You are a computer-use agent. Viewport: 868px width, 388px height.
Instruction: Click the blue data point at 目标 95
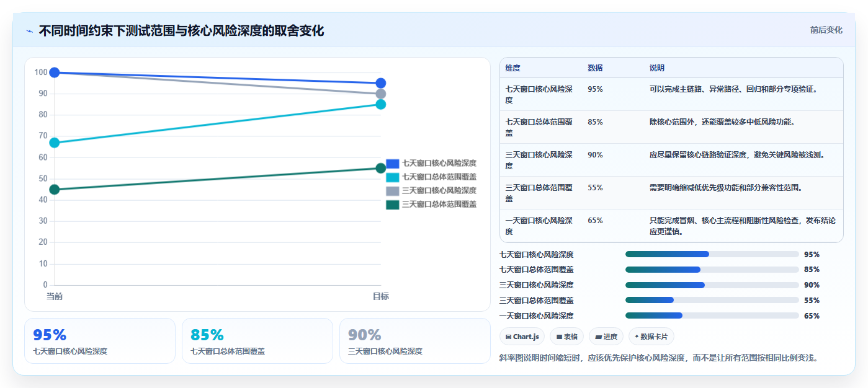coord(381,83)
